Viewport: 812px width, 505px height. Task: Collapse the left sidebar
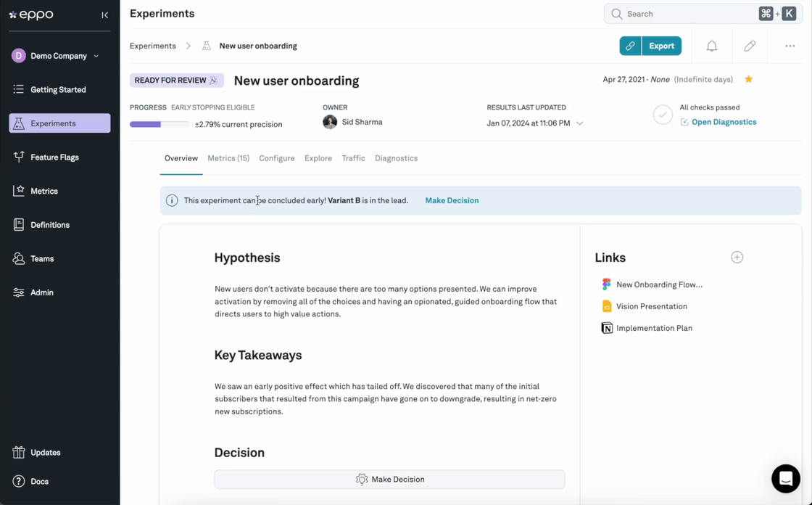[x=105, y=15]
